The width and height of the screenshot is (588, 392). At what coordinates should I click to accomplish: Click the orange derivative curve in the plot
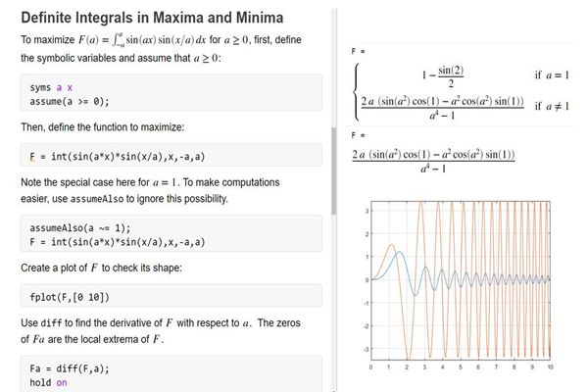[391, 245]
